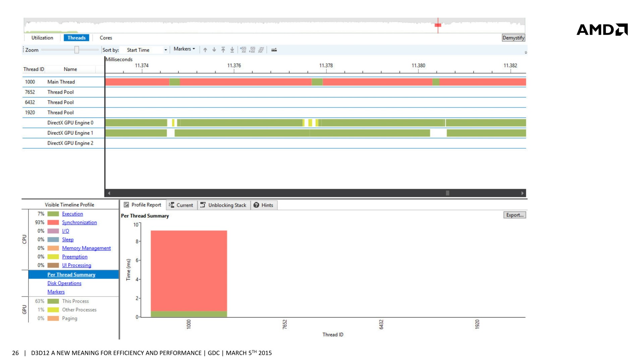Click the move to top arrow icon

pos(223,50)
